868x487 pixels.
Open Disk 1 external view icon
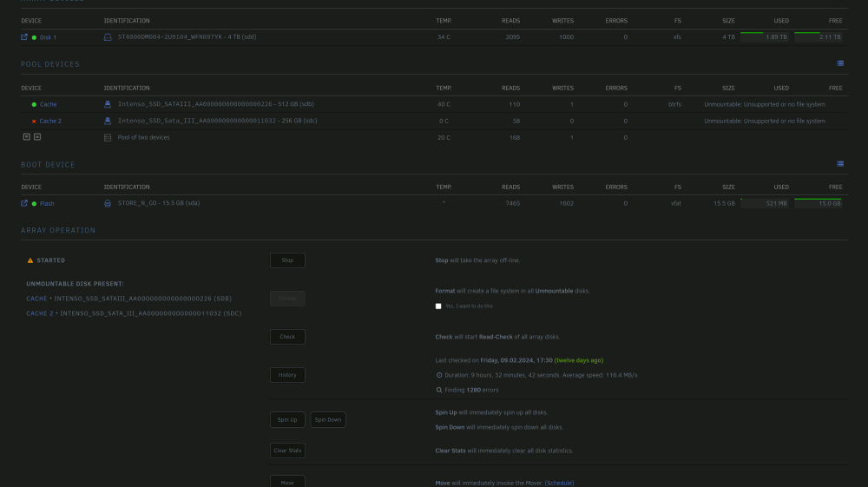click(x=24, y=37)
